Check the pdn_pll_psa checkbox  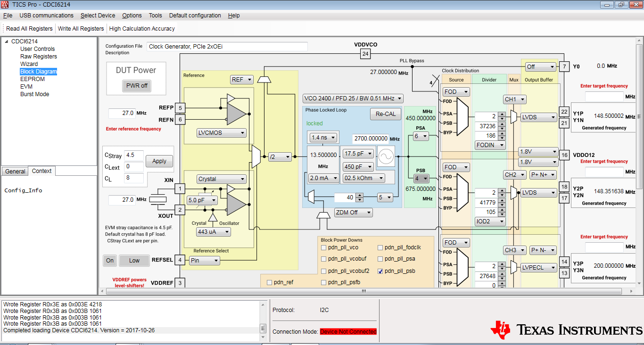pyautogui.click(x=380, y=259)
